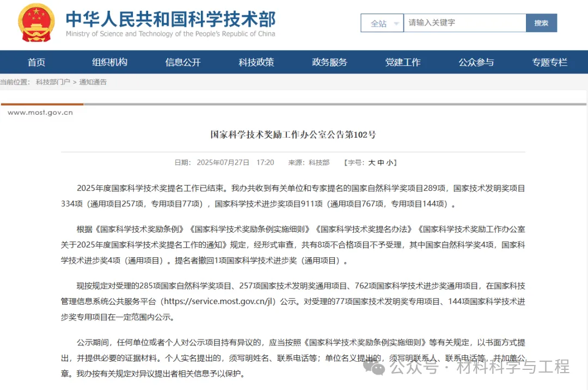Click the www.most.gov.cn site label

click(40, 113)
